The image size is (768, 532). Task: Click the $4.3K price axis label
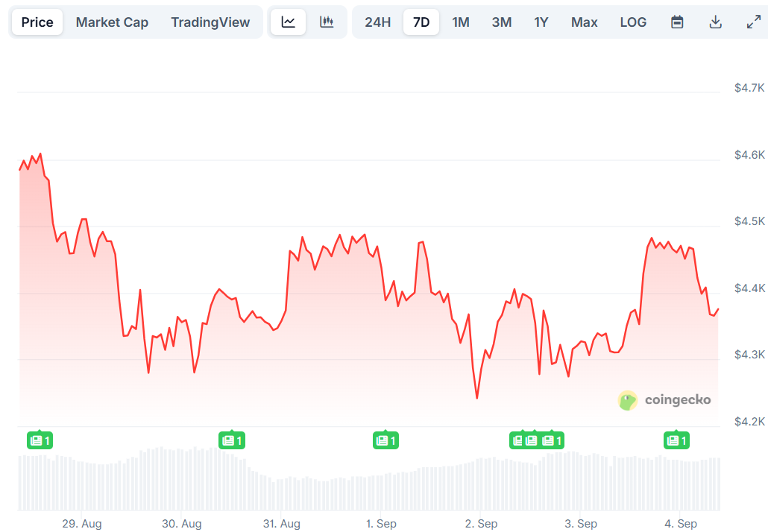[x=749, y=355]
